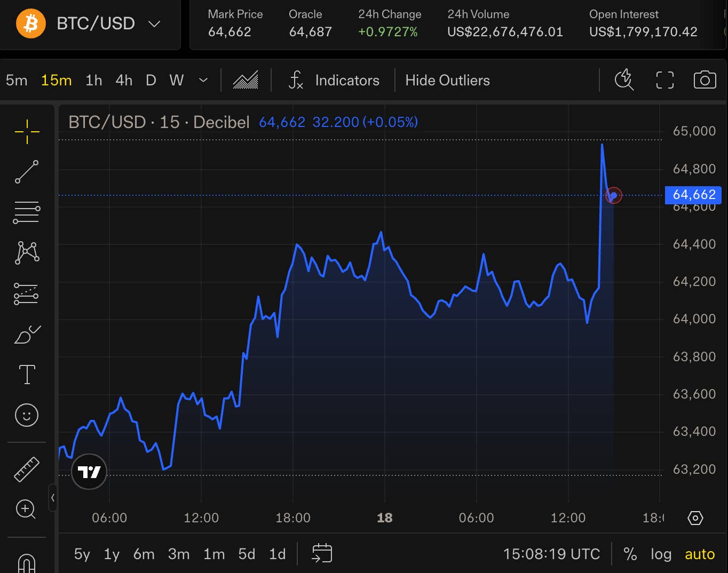Screen dimensions: 728x573
Task: Open the go to date calendar
Action: (x=322, y=553)
